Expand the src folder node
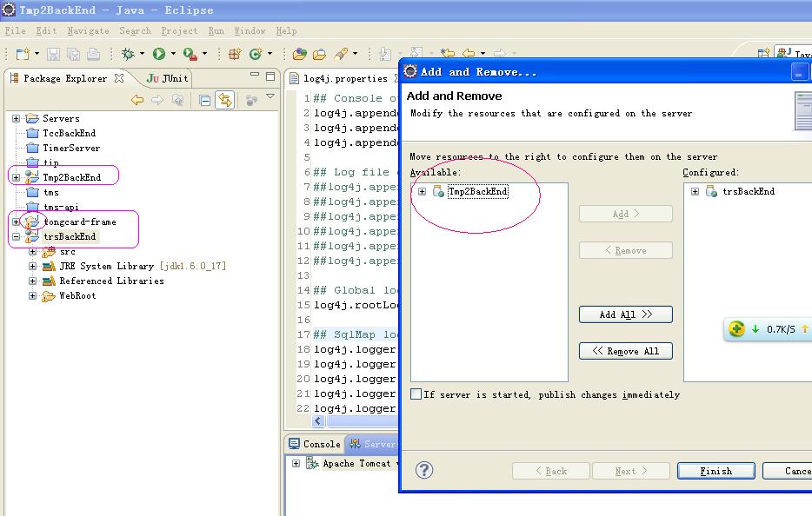 pos(33,252)
